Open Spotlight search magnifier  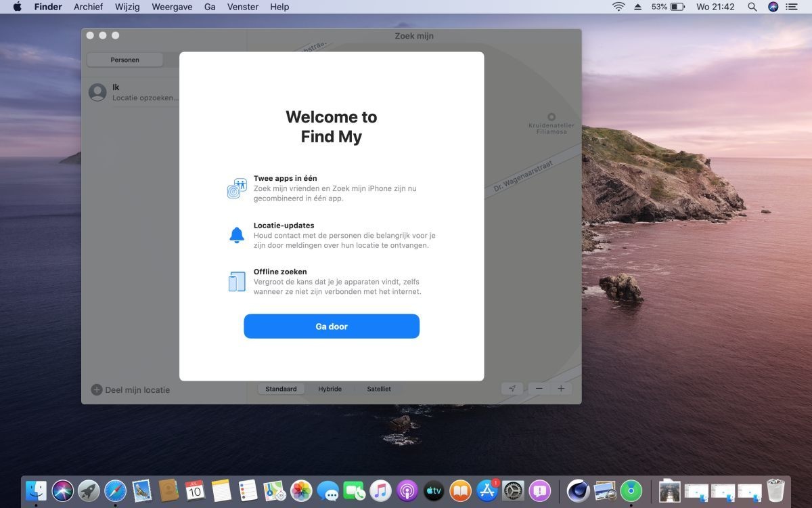pyautogui.click(x=752, y=7)
